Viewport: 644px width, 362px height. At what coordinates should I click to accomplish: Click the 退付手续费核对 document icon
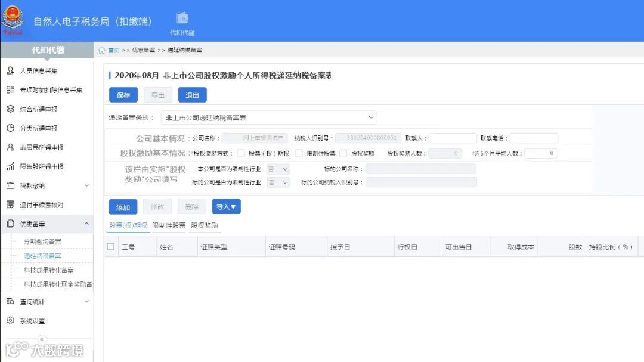coord(10,205)
